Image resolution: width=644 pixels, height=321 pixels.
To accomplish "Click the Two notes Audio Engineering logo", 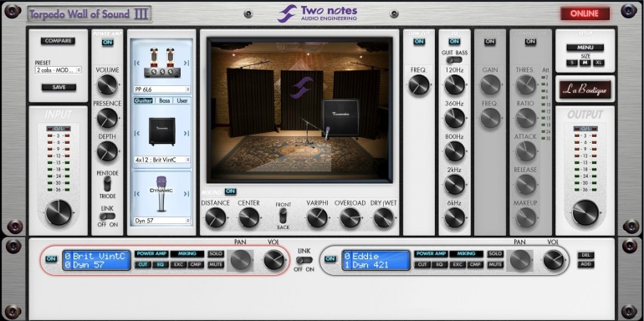I will [318, 13].
